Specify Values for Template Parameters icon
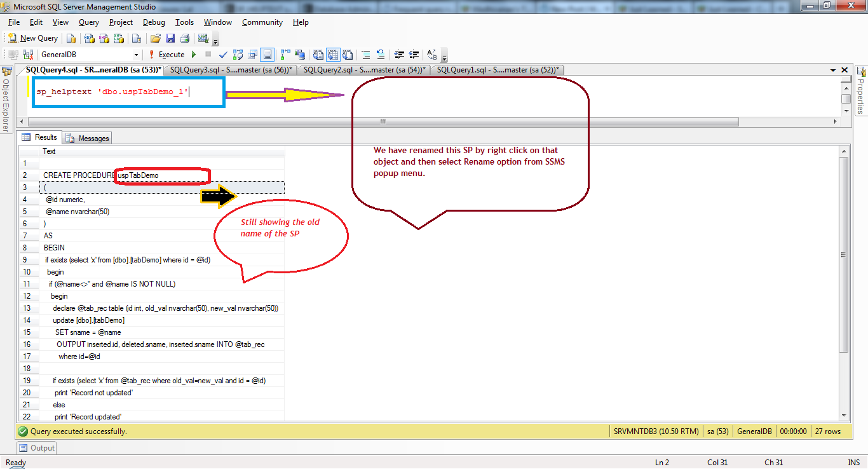 432,55
